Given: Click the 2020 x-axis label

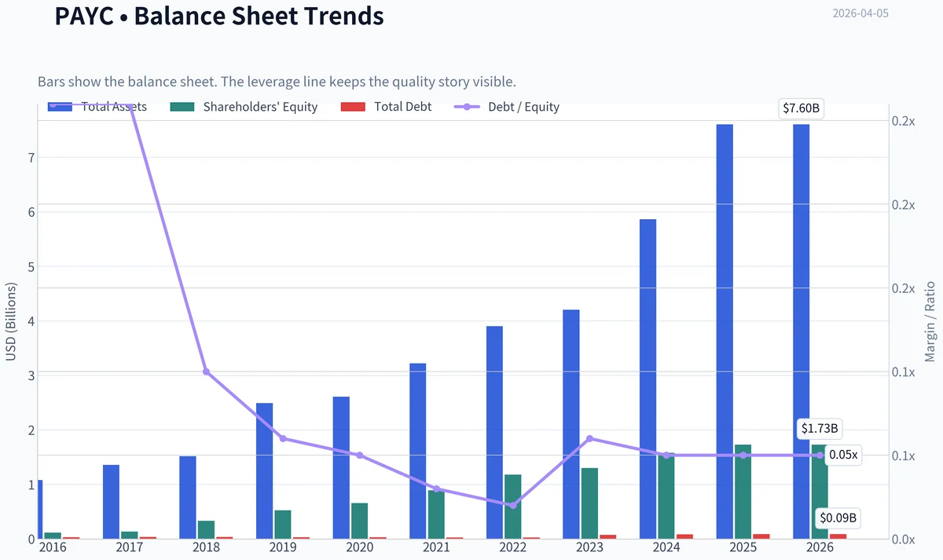Looking at the screenshot, I should pyautogui.click(x=359, y=547).
